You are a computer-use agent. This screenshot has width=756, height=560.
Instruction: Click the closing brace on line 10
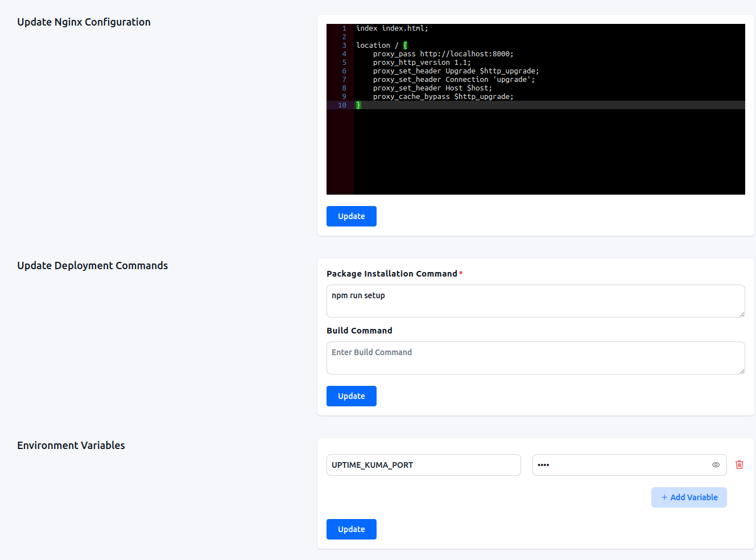point(358,105)
